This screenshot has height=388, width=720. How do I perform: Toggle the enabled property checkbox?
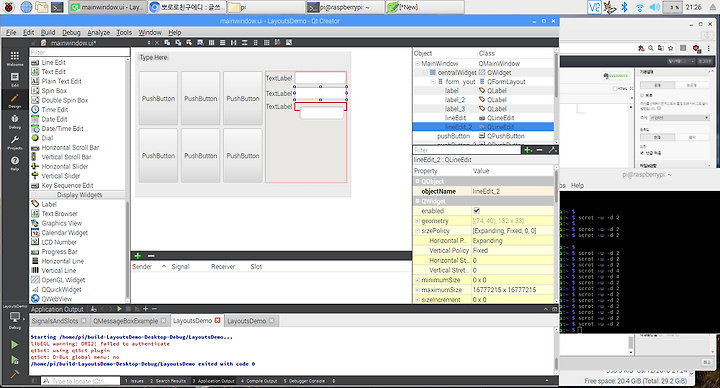(x=477, y=211)
